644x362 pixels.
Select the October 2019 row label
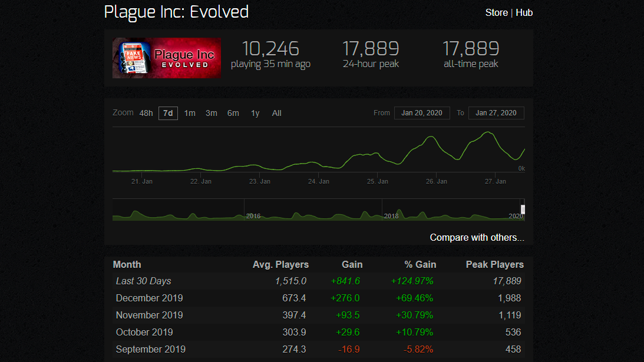point(144,333)
